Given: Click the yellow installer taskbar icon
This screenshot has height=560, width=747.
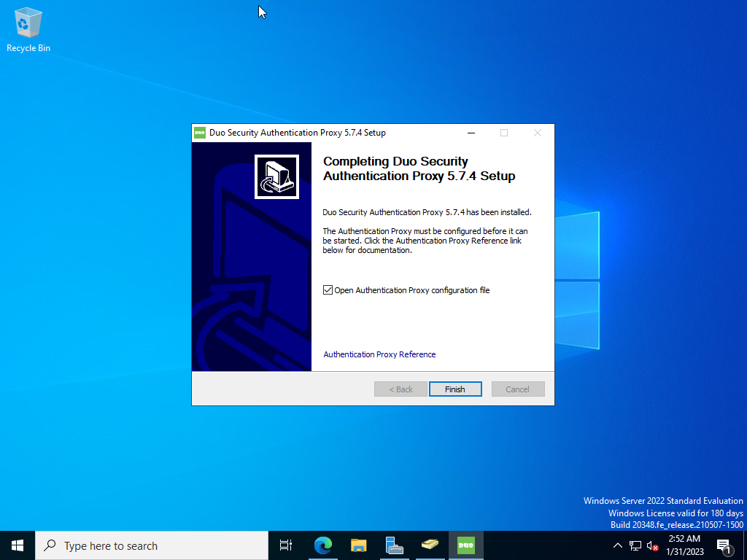Looking at the screenshot, I should [x=430, y=545].
